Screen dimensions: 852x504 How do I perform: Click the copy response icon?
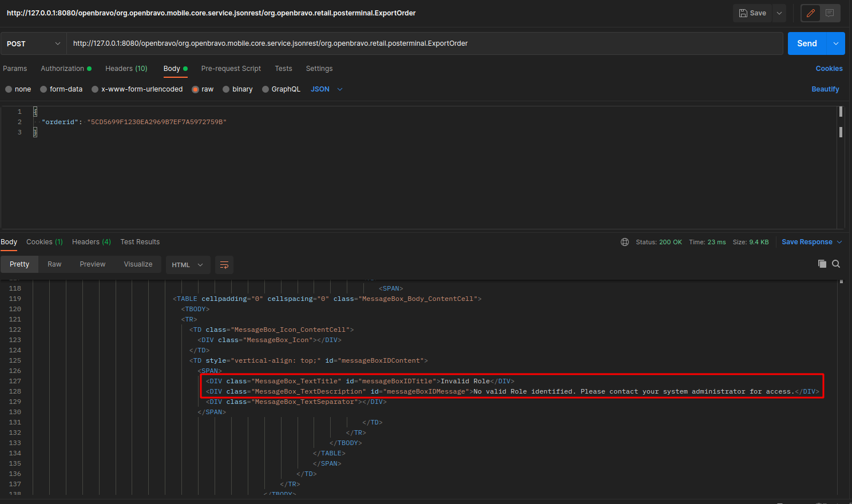pos(822,264)
